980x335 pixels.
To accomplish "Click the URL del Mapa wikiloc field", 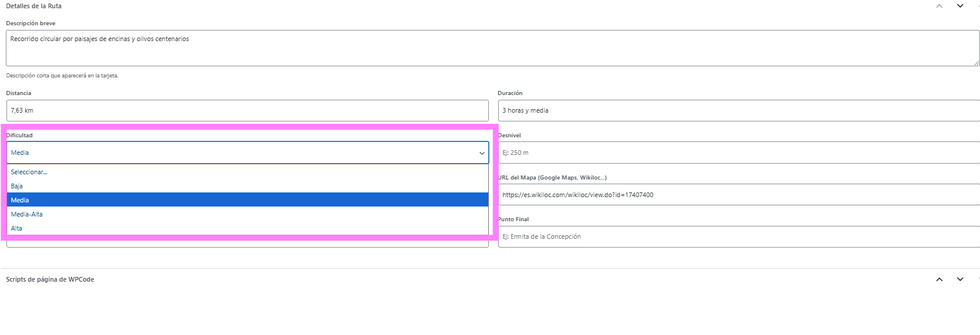I will (737, 195).
